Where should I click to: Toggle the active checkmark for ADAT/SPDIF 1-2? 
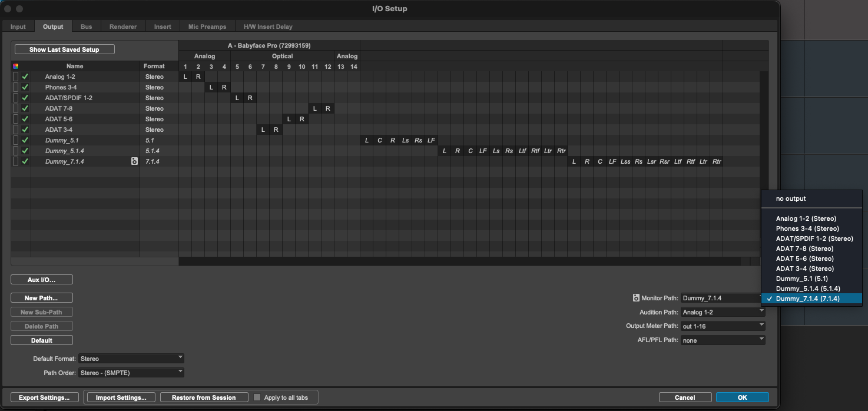pos(25,98)
